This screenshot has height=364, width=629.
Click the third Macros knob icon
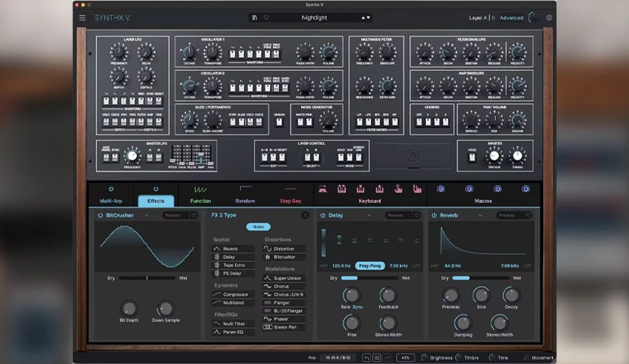coord(497,189)
